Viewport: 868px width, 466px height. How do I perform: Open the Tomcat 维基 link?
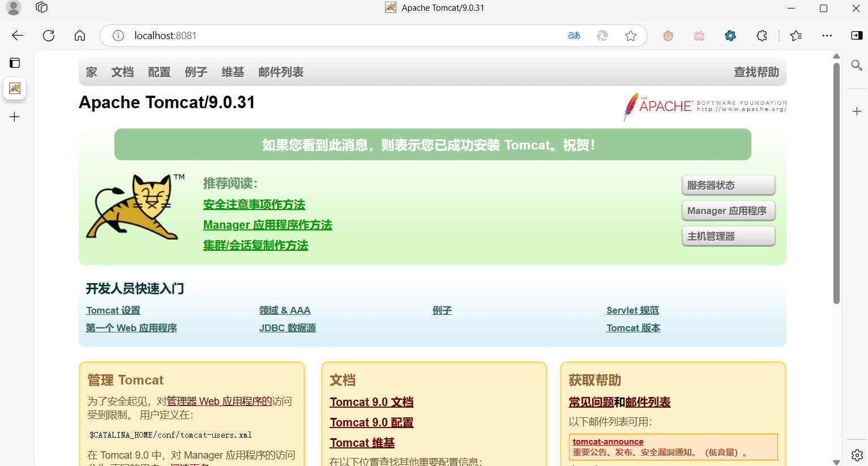(x=362, y=443)
